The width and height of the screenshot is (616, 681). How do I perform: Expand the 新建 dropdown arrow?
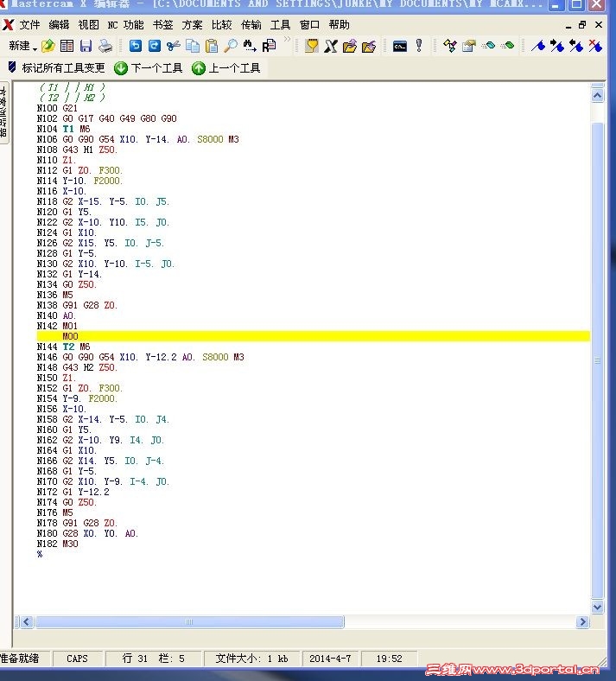(35, 48)
